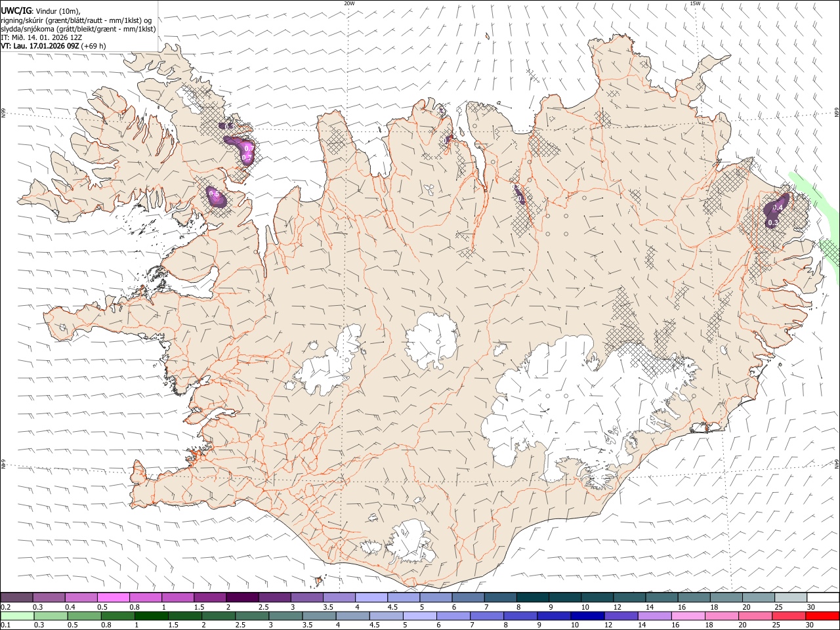
Task: Click the lower legend green swatch labeled 0.5
Action: [x=85, y=616]
